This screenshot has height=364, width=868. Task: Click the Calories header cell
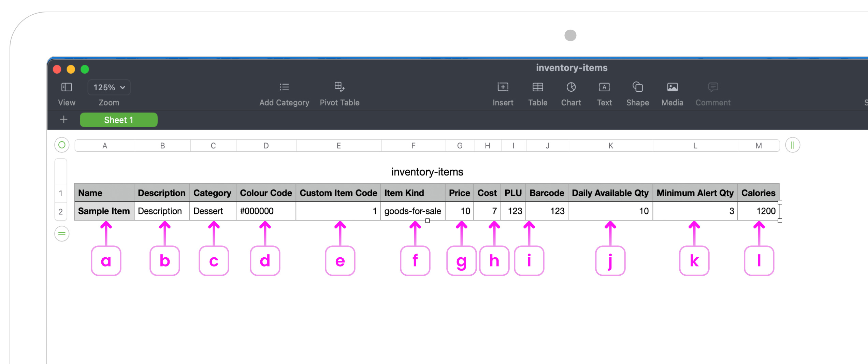coord(758,193)
